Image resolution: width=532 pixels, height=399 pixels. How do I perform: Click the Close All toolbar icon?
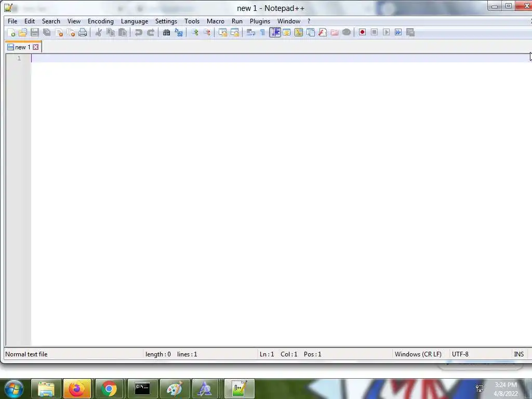(x=71, y=33)
